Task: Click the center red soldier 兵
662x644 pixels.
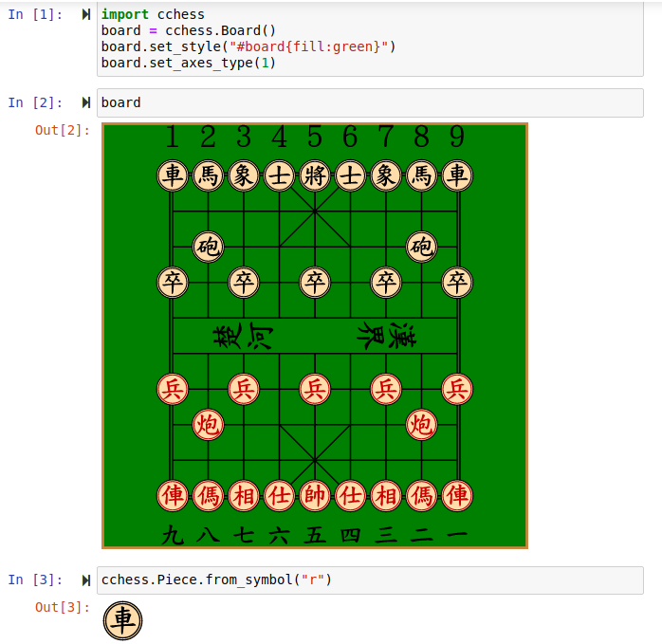Action: click(x=315, y=389)
